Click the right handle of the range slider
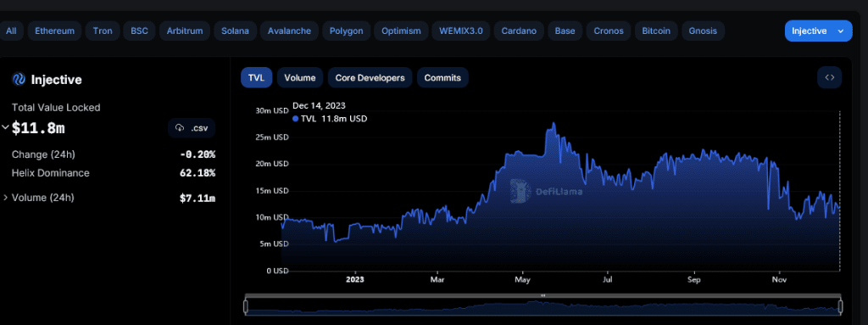This screenshot has height=325, width=868. coord(840,306)
